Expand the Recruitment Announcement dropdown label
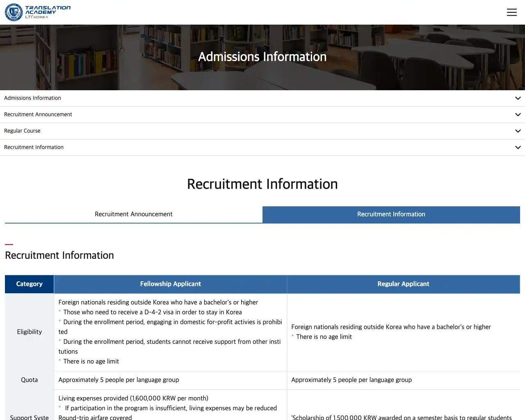 (x=38, y=114)
